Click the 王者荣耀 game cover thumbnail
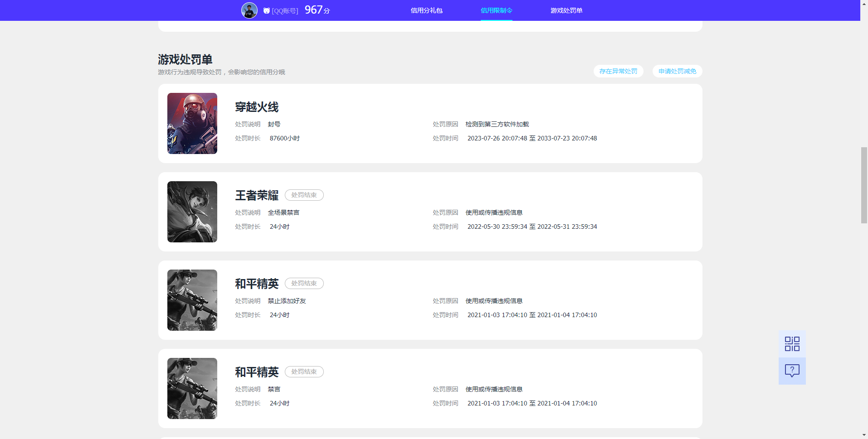Image resolution: width=868 pixels, height=439 pixels. [192, 212]
